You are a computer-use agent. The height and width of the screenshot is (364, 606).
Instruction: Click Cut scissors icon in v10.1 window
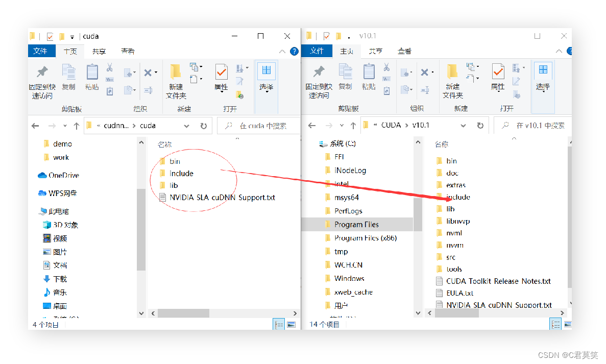point(386,67)
